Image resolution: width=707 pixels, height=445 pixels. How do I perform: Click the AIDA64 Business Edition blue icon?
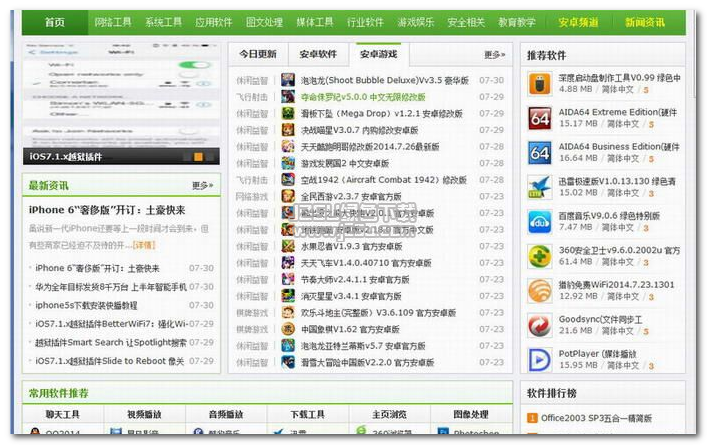point(540,153)
